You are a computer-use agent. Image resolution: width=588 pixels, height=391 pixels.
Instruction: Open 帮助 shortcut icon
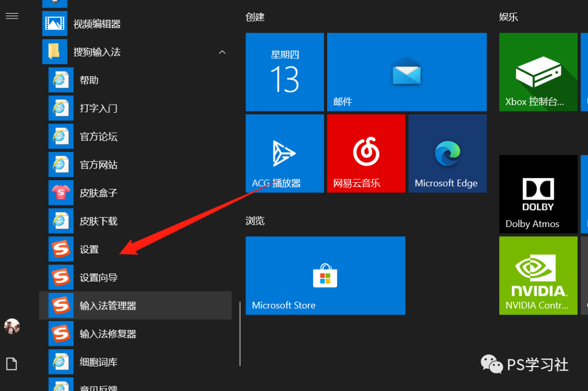61,80
